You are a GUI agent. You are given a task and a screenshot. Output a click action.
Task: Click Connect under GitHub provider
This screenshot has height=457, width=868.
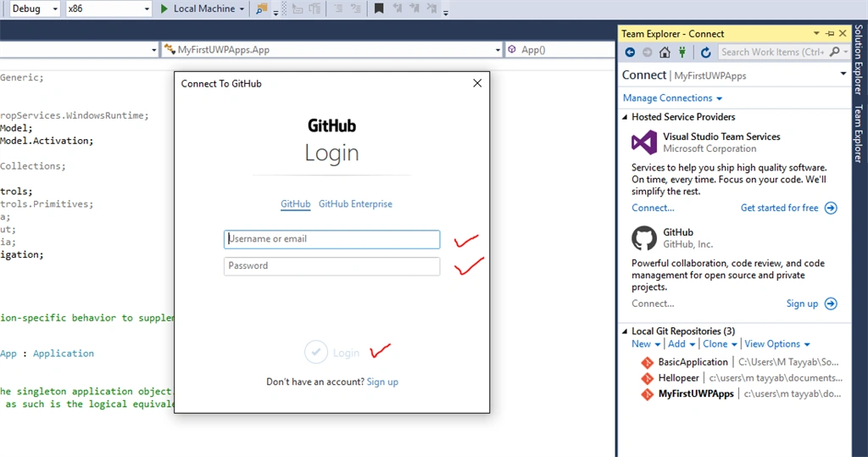pos(654,304)
